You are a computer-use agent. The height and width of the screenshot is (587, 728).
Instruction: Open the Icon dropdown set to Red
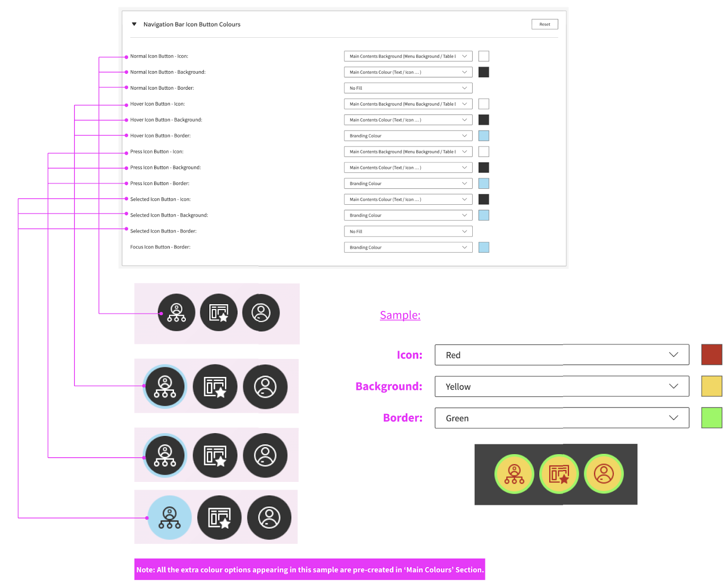562,355
